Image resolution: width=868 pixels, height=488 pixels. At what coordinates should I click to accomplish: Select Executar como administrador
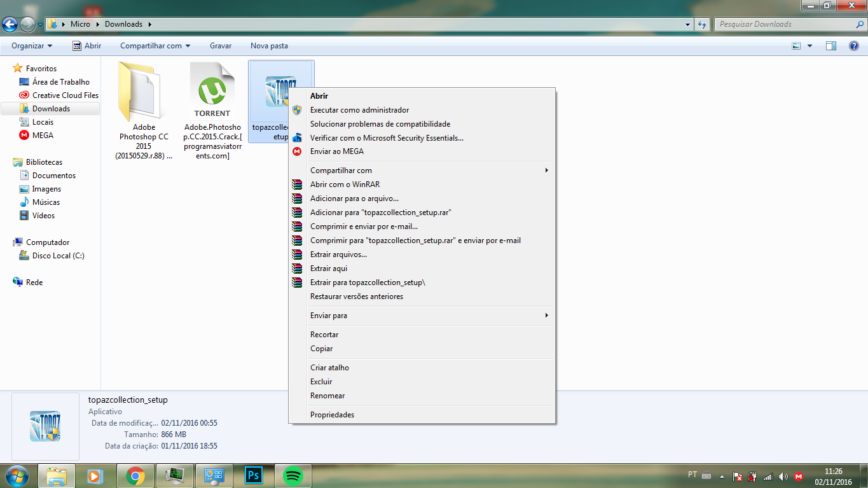[x=422, y=110]
